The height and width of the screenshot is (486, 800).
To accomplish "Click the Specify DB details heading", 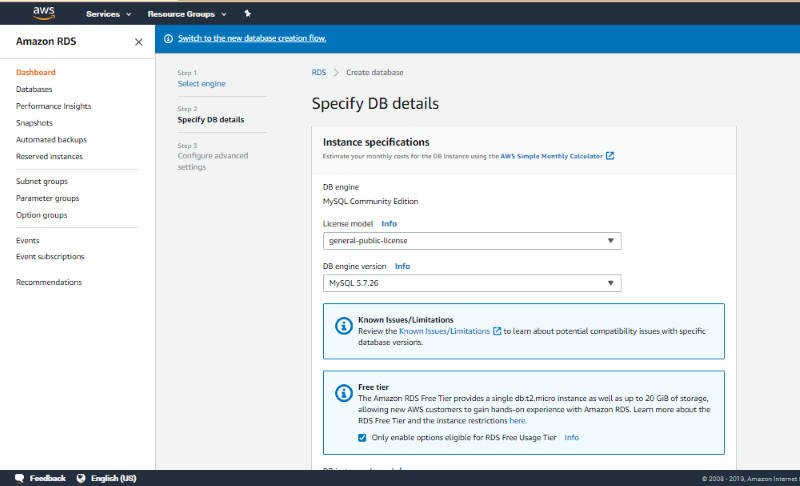I will coord(375,104).
